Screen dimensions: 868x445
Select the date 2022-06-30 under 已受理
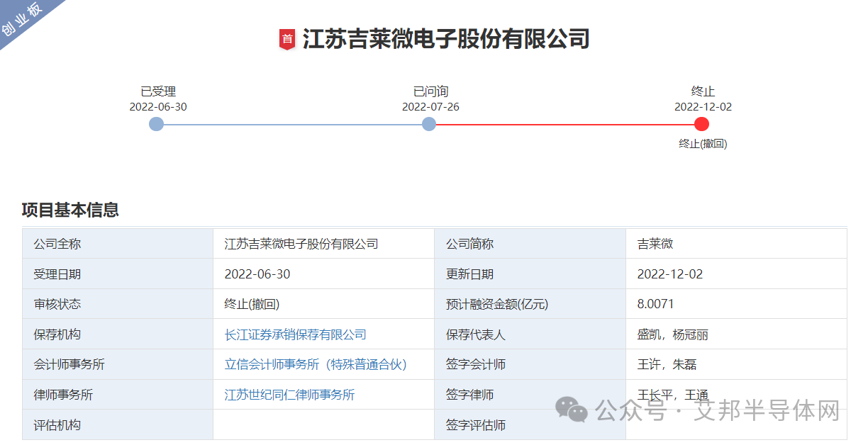(158, 107)
